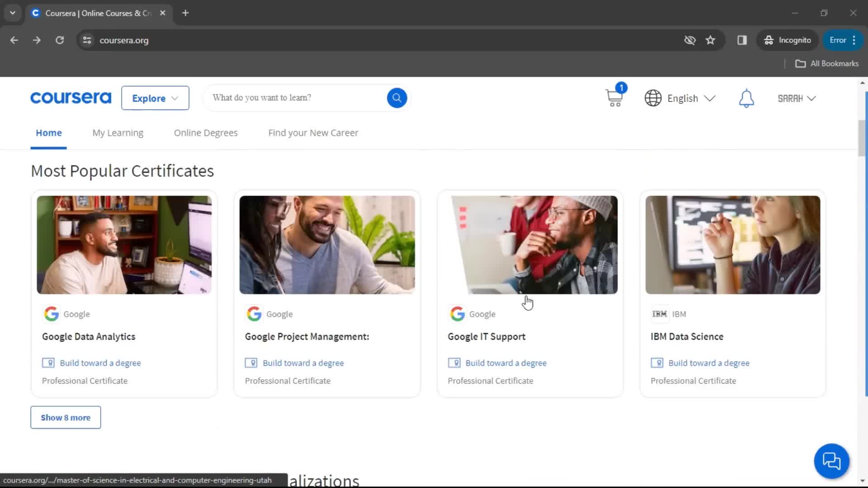Screen dimensions: 868x488
Task: Select the Home tab
Action: (48, 132)
